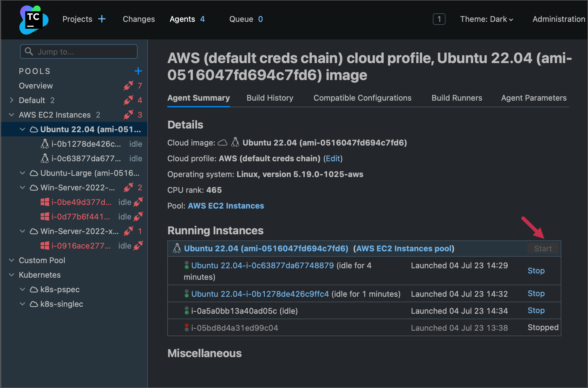The height and width of the screenshot is (388, 588).
Task: Click the Start button for Ubuntu 22.04 image
Action: point(543,248)
